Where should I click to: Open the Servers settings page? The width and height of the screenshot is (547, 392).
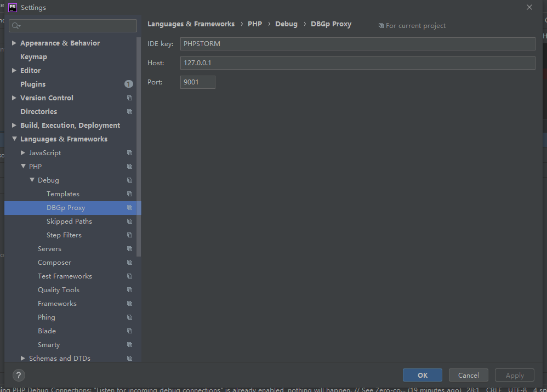coord(49,248)
